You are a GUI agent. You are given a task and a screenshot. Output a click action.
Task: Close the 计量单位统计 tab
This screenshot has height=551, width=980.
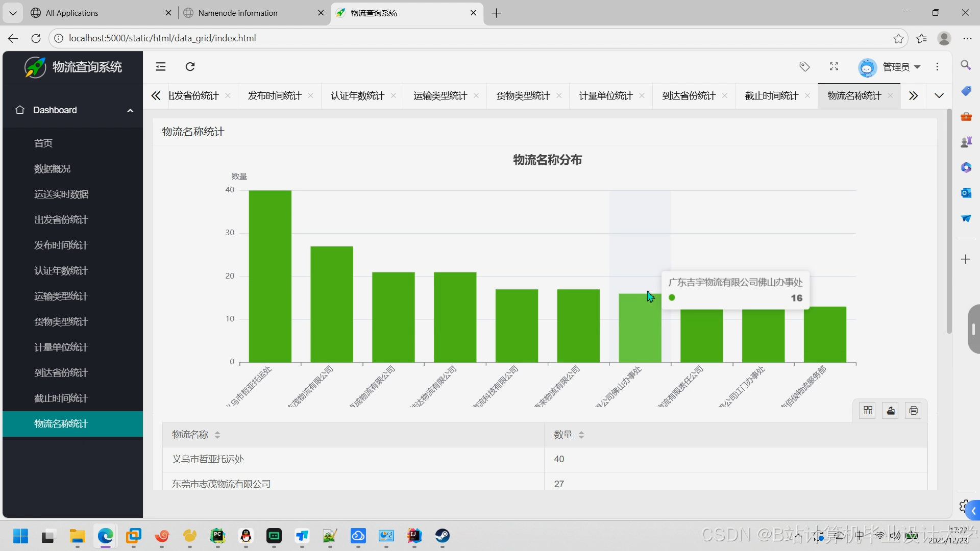tap(642, 96)
